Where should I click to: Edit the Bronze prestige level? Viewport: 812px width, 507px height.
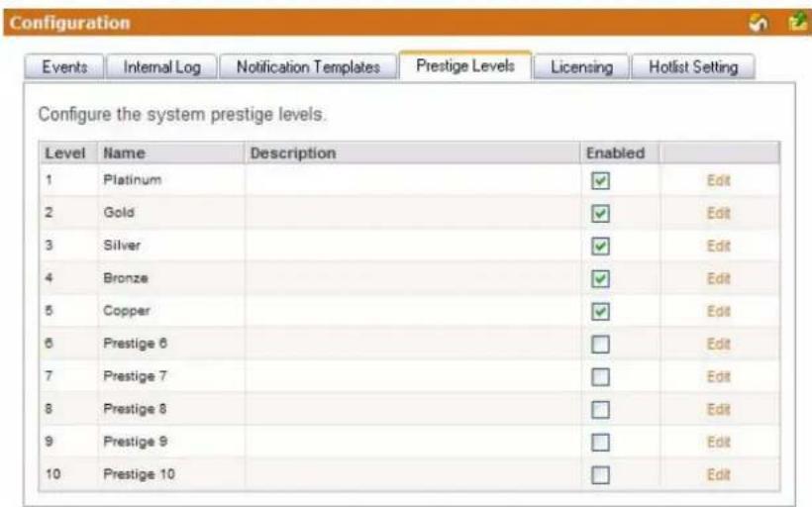718,278
